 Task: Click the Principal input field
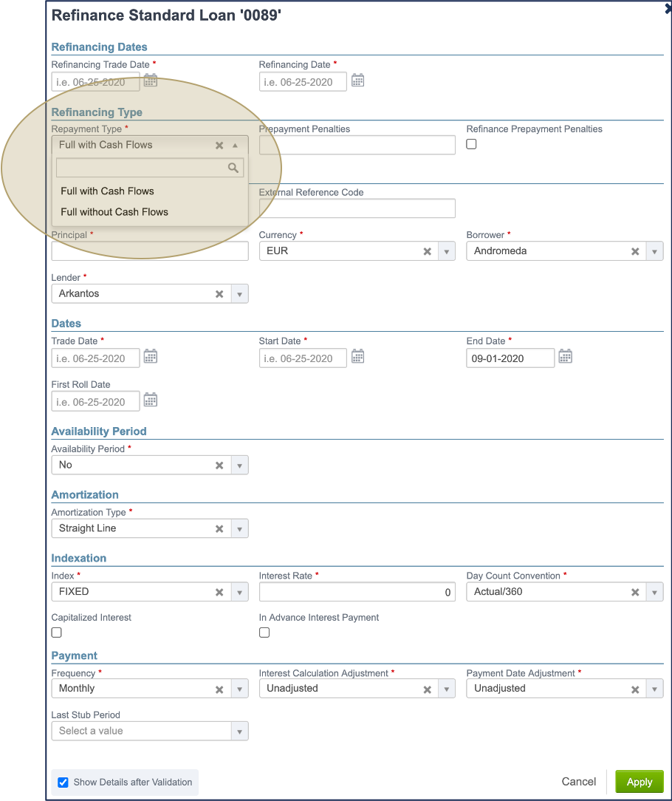coord(150,251)
